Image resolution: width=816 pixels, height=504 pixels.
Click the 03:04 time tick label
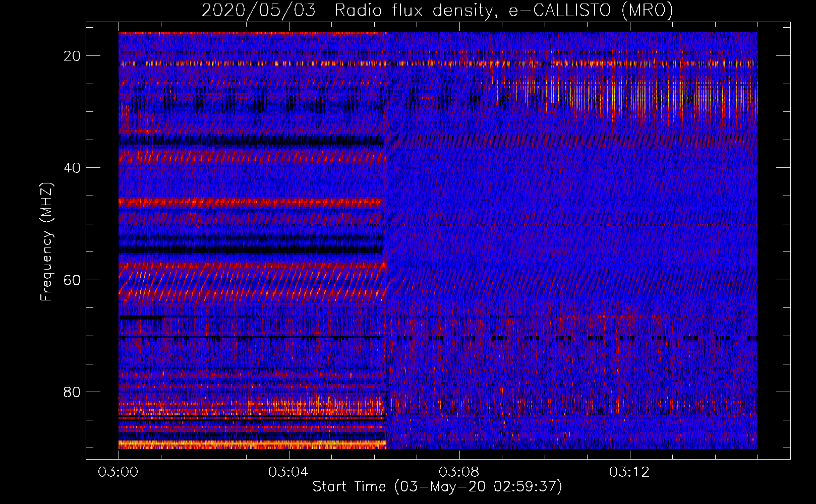coord(288,472)
